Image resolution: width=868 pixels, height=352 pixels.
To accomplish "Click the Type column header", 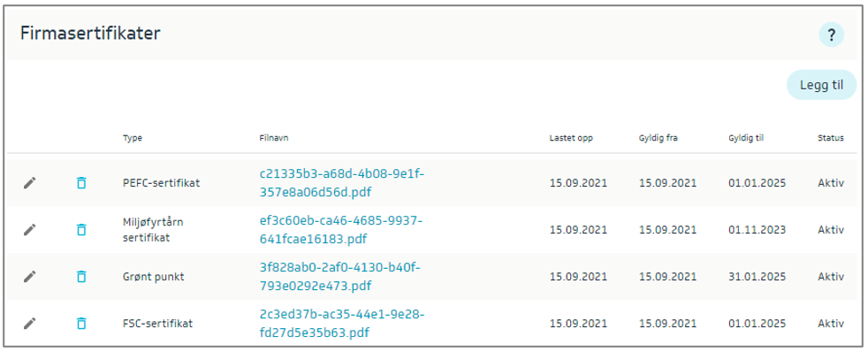I will (x=133, y=138).
